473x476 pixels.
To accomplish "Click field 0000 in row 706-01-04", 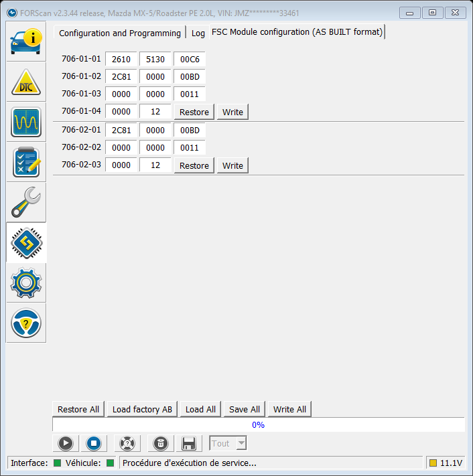I will tap(121, 111).
